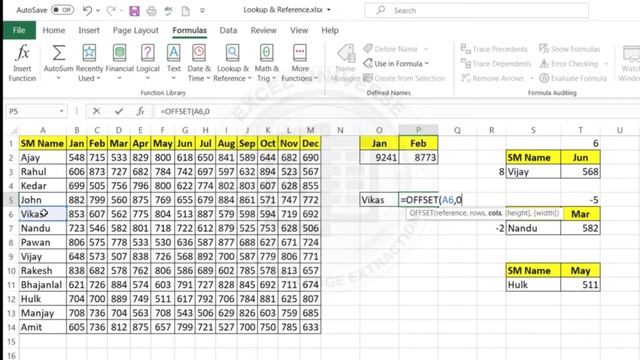The image size is (640, 360).
Task: Click the 'cols' argument in the OFFSET tooltip
Action: [495, 213]
